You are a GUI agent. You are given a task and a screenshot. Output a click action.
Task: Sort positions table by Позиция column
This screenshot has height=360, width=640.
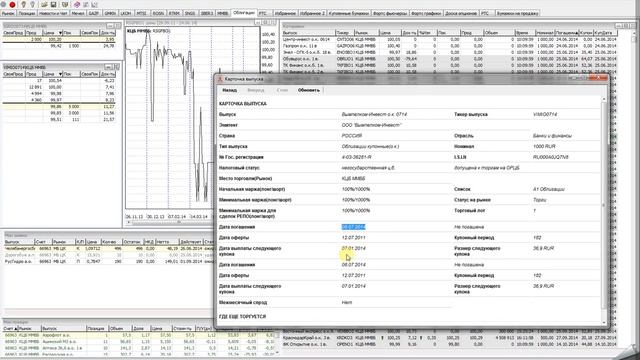tap(97, 329)
